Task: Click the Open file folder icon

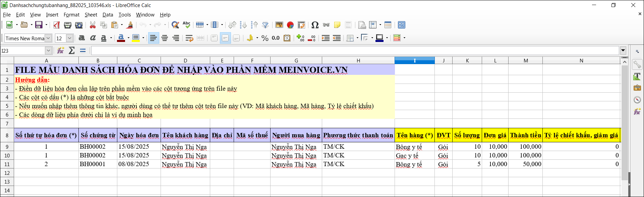Action: coord(24,25)
